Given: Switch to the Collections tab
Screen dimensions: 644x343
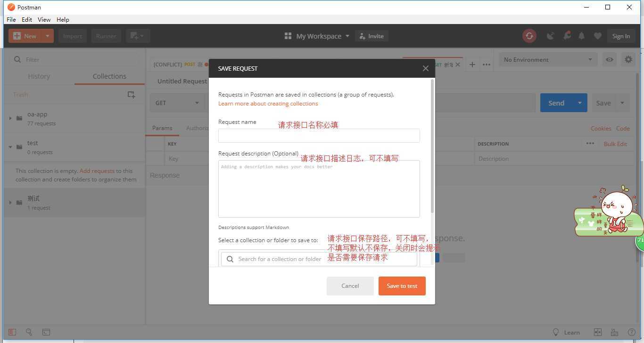Looking at the screenshot, I should [x=109, y=76].
